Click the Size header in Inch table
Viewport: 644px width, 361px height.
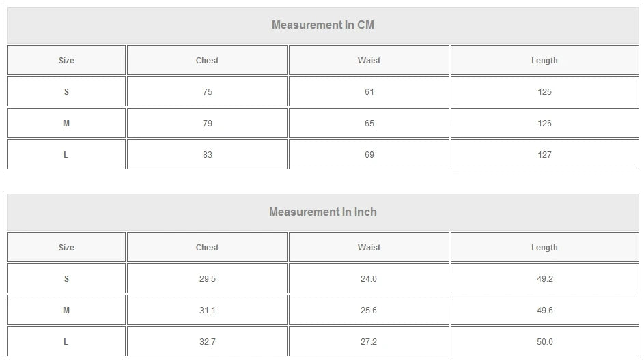[66, 248]
